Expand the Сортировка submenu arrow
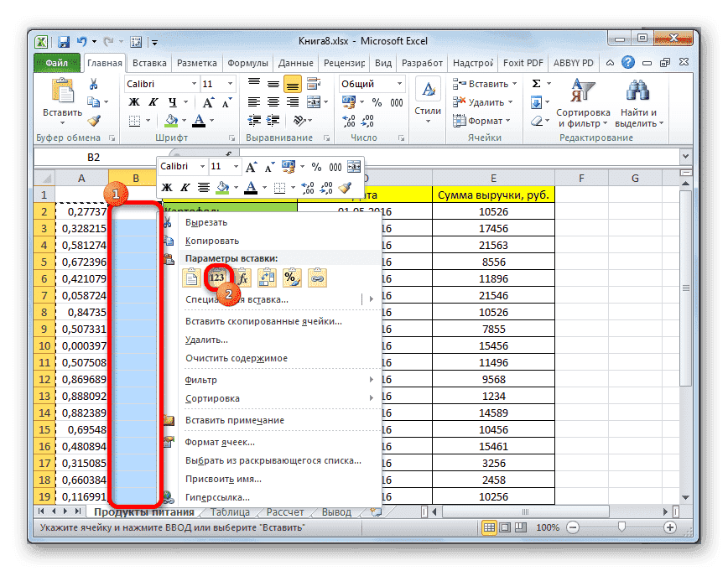 pyautogui.click(x=373, y=398)
